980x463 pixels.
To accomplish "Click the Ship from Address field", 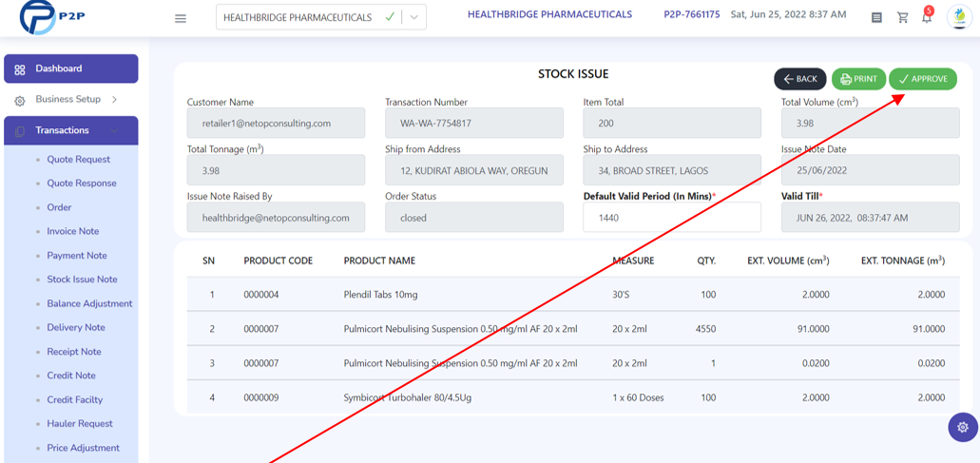I will 473,170.
